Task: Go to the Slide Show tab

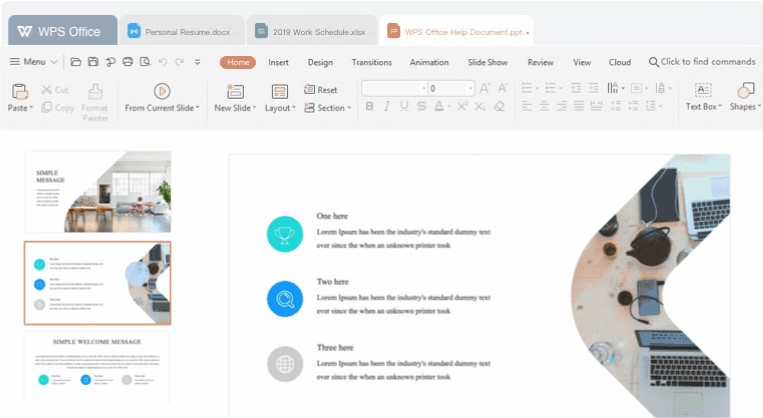Action: point(488,62)
